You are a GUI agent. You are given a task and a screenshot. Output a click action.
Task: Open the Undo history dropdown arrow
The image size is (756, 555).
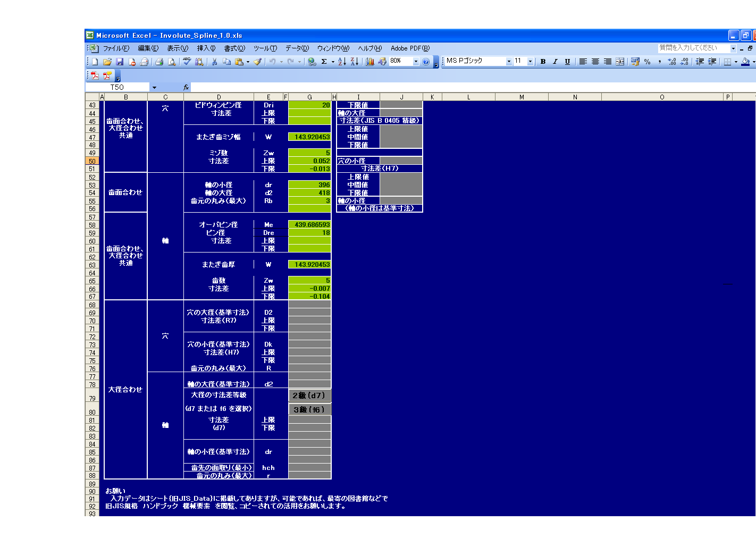click(281, 62)
